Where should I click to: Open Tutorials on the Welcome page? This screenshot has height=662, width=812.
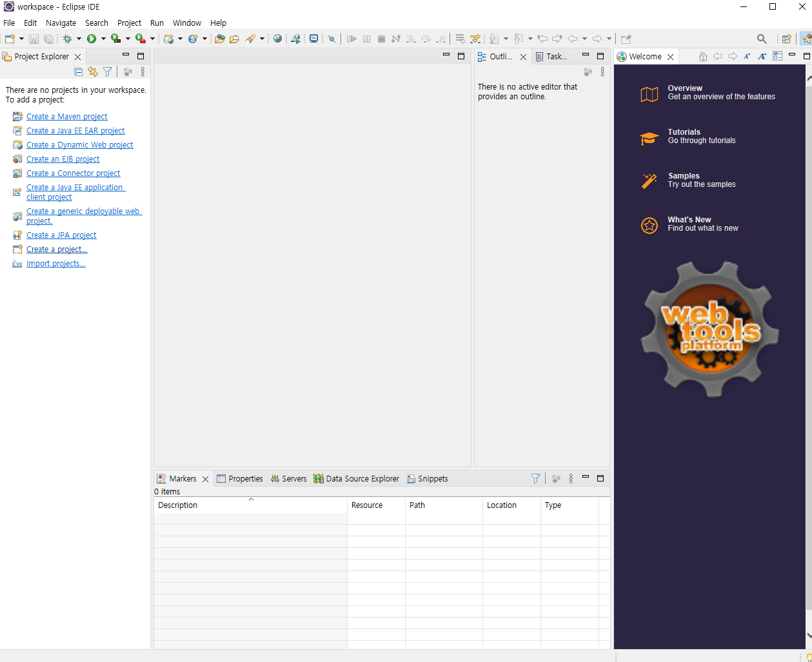688,136
